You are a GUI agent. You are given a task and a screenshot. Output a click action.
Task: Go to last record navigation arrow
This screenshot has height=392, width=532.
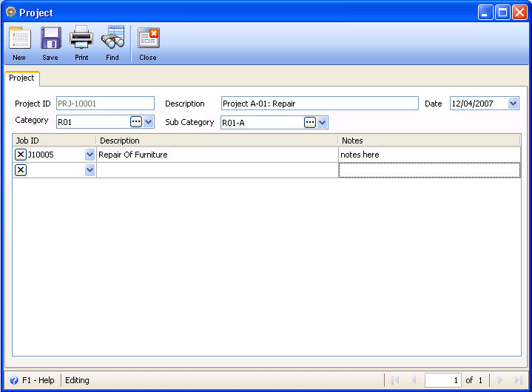(518, 380)
